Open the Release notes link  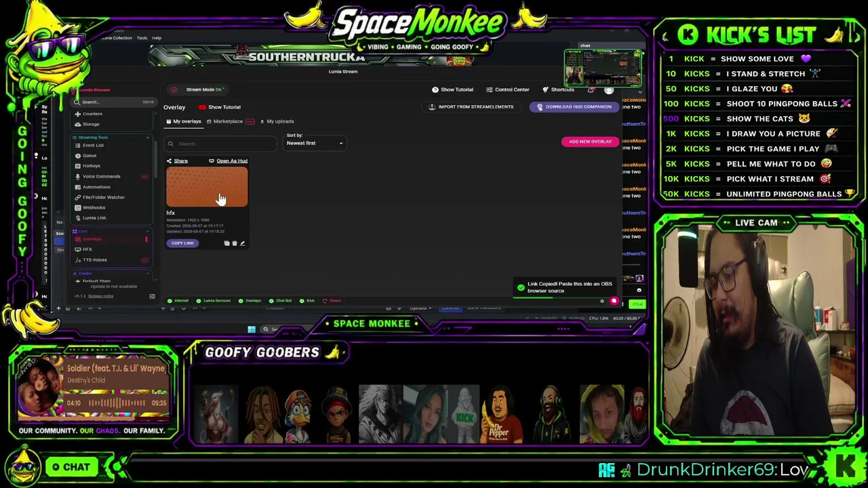tap(100, 296)
